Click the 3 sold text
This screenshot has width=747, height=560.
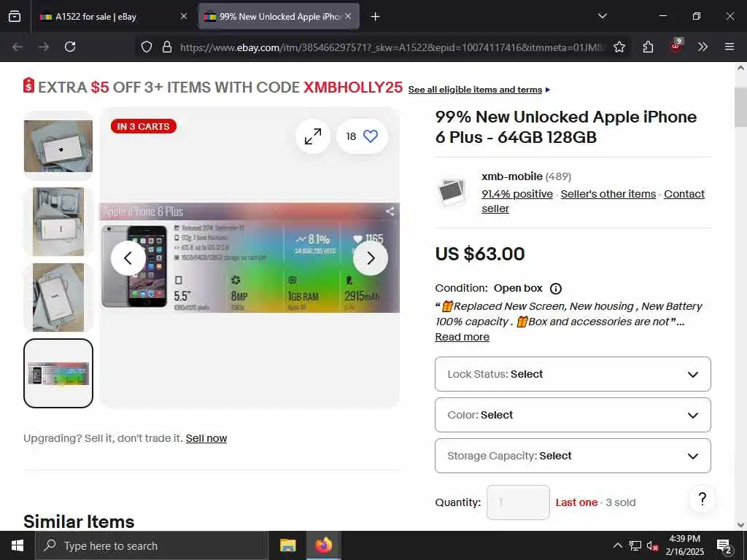click(620, 502)
